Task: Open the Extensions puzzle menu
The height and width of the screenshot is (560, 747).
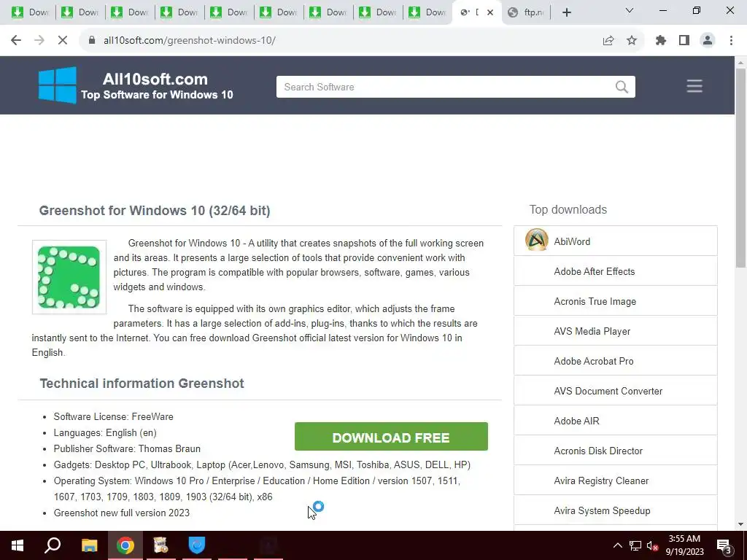Action: [x=661, y=41]
